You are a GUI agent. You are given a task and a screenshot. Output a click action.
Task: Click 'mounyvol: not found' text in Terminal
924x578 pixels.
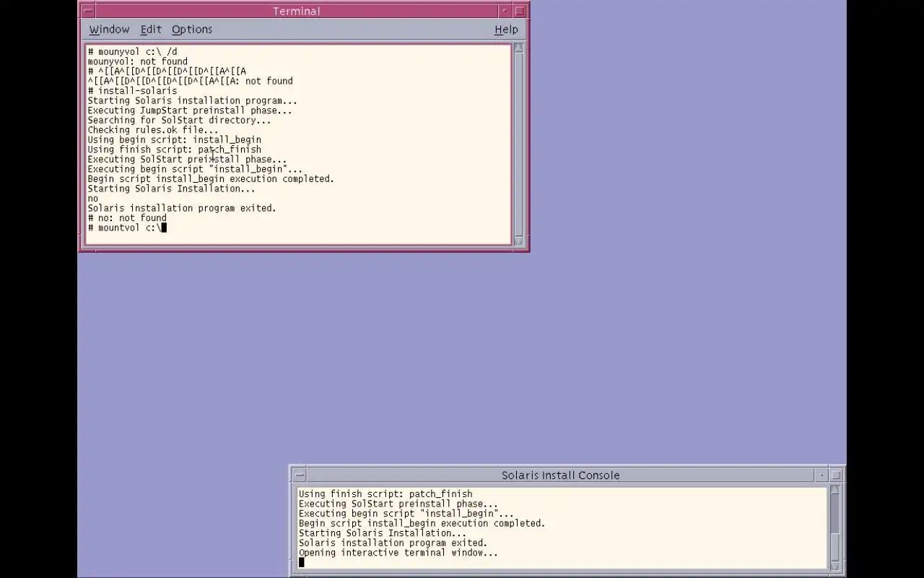point(137,62)
